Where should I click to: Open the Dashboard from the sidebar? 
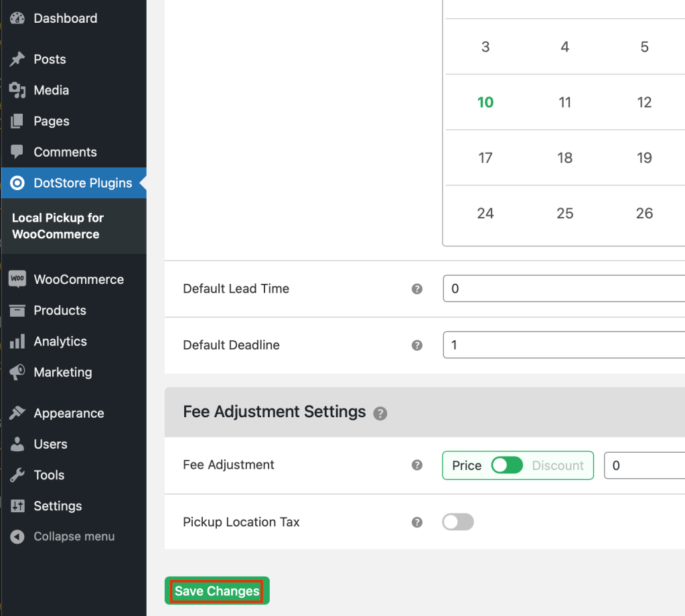pyautogui.click(x=17, y=18)
